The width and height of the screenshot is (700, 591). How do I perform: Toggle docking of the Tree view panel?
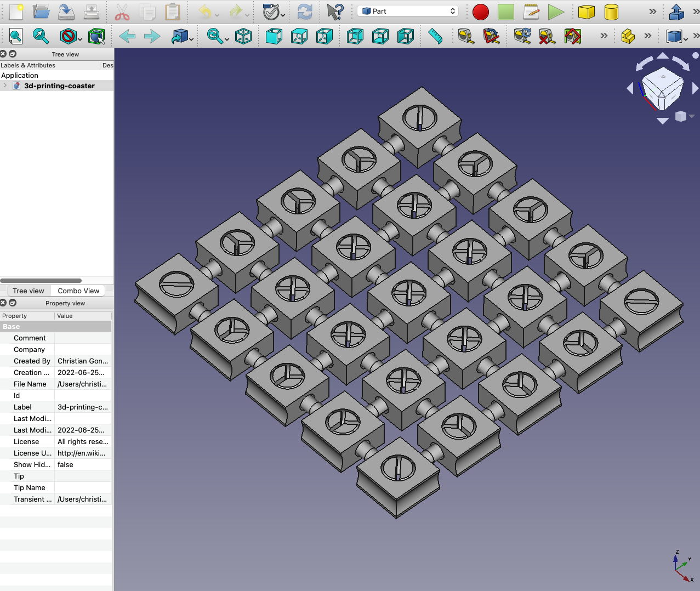click(x=12, y=54)
